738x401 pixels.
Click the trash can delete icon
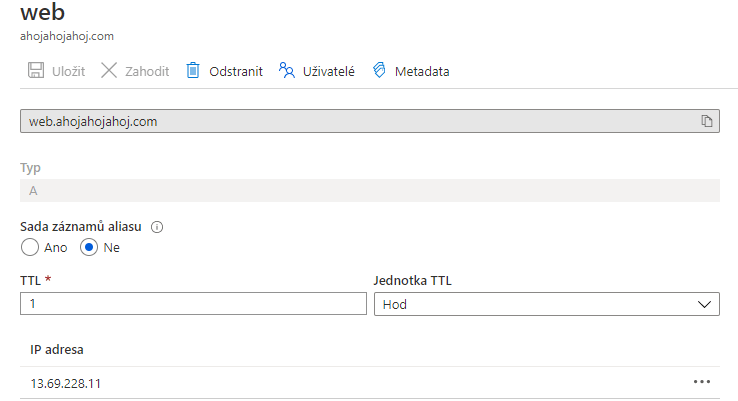click(194, 71)
